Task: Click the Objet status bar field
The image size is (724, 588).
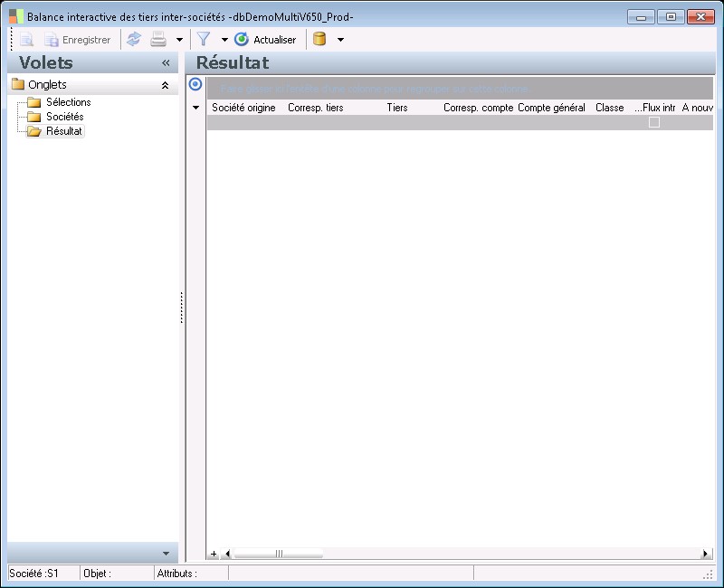Action: tap(118, 574)
